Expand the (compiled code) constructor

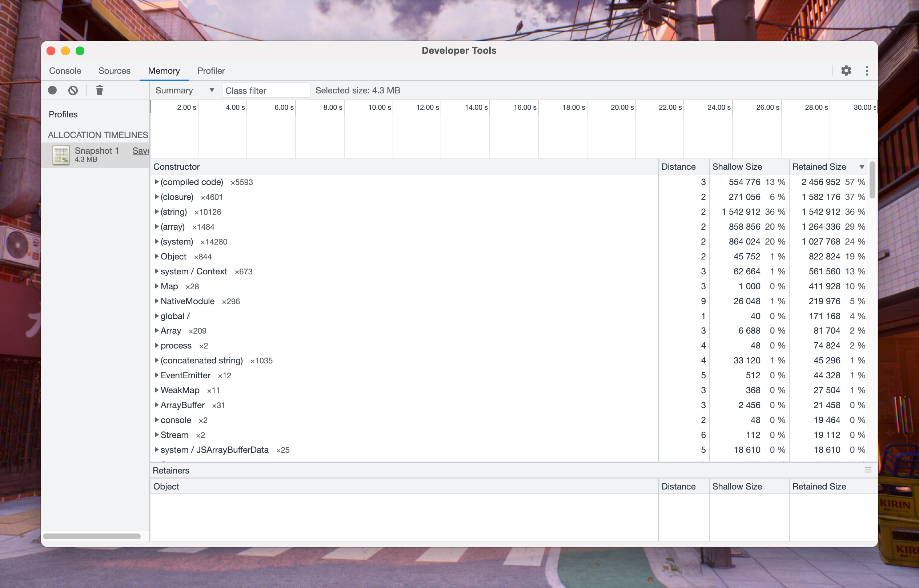point(157,182)
